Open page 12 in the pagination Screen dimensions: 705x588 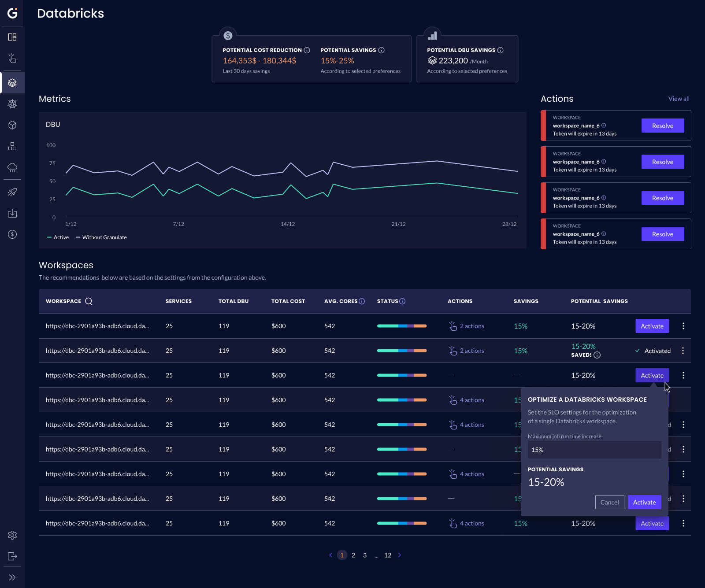pos(388,555)
